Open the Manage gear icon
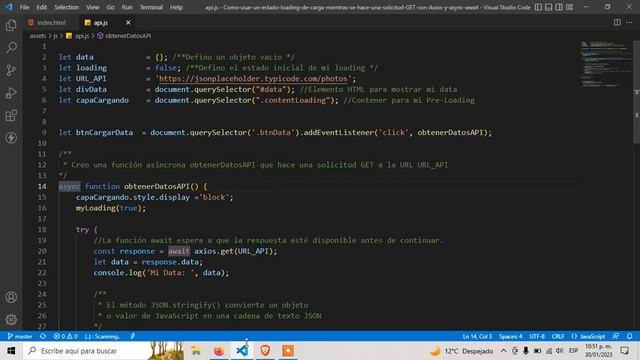This screenshot has height=360, width=640. pyautogui.click(x=11, y=319)
